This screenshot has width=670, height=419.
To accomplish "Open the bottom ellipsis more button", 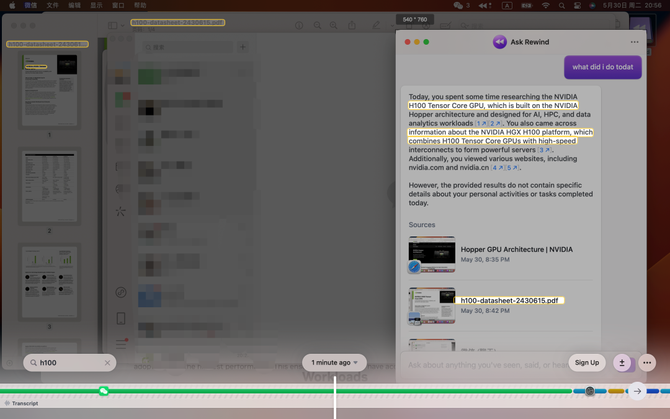I will point(647,363).
